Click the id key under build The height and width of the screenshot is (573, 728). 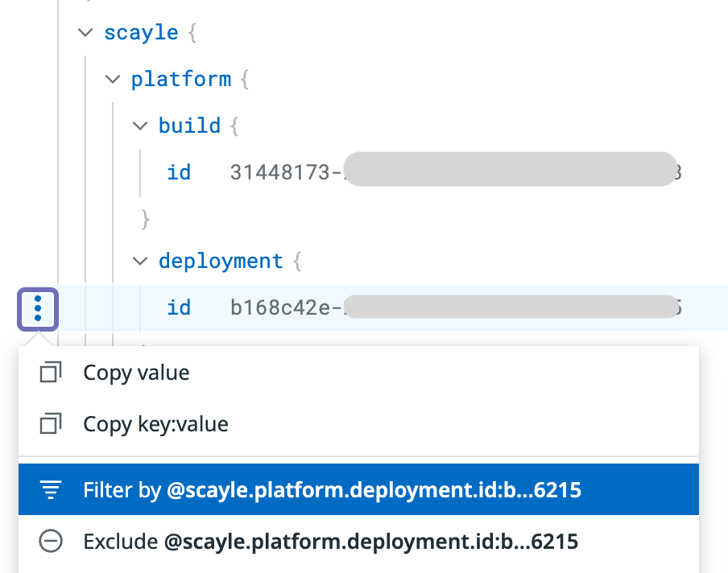coord(179,172)
